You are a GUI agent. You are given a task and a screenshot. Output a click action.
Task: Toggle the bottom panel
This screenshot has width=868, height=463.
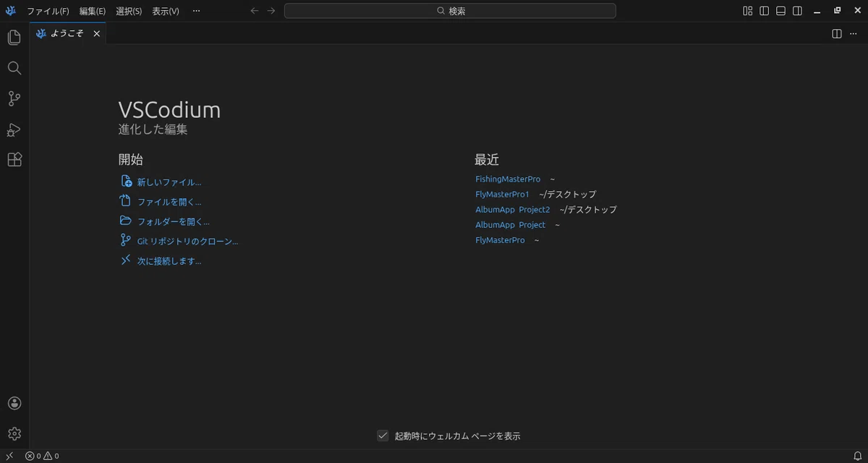coord(781,11)
